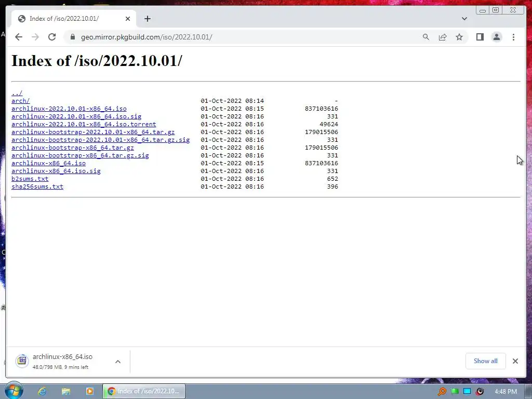This screenshot has width=532, height=399.
Task: Select the Index of /iso/2022.10.01/ tab
Action: click(74, 19)
